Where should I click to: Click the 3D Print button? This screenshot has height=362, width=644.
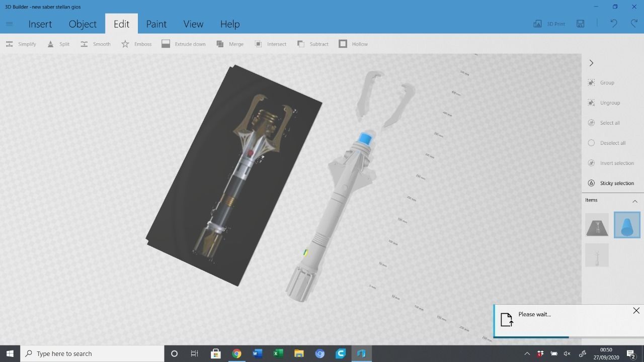pos(549,24)
